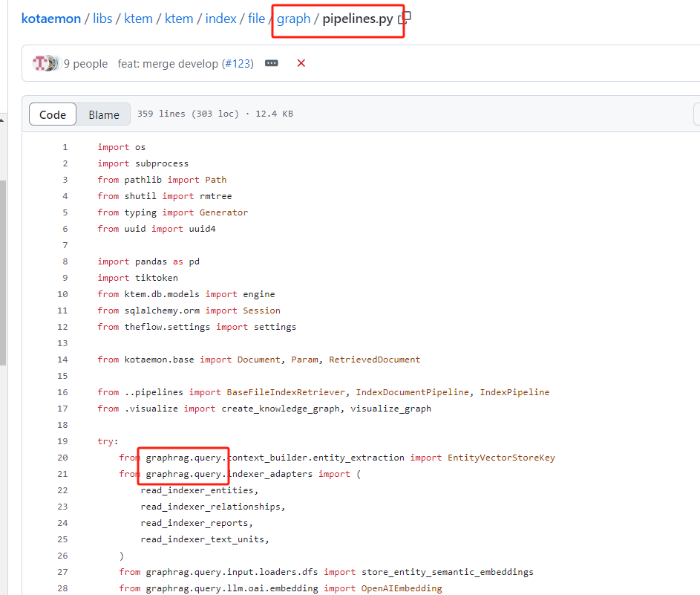Screen dimensions: 700x595
Task: Click 'theflow.settings' on line 12
Action: click(168, 327)
